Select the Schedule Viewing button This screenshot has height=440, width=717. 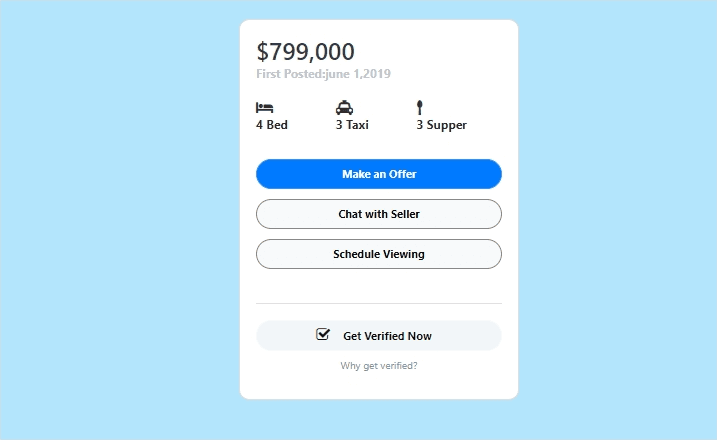pyautogui.click(x=379, y=254)
